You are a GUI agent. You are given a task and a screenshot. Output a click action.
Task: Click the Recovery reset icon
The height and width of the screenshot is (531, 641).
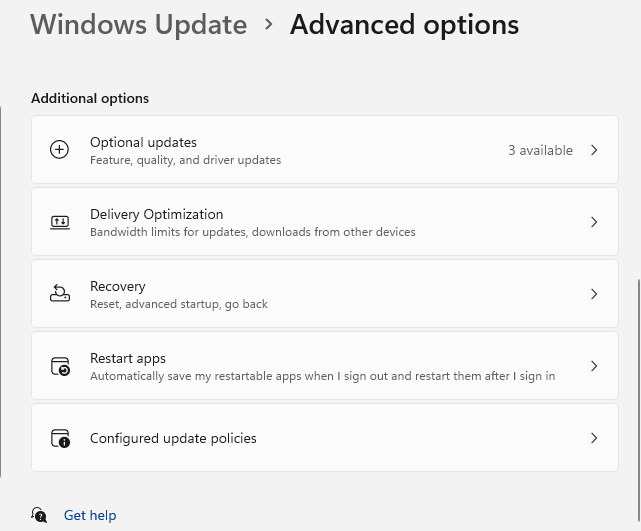(60, 294)
